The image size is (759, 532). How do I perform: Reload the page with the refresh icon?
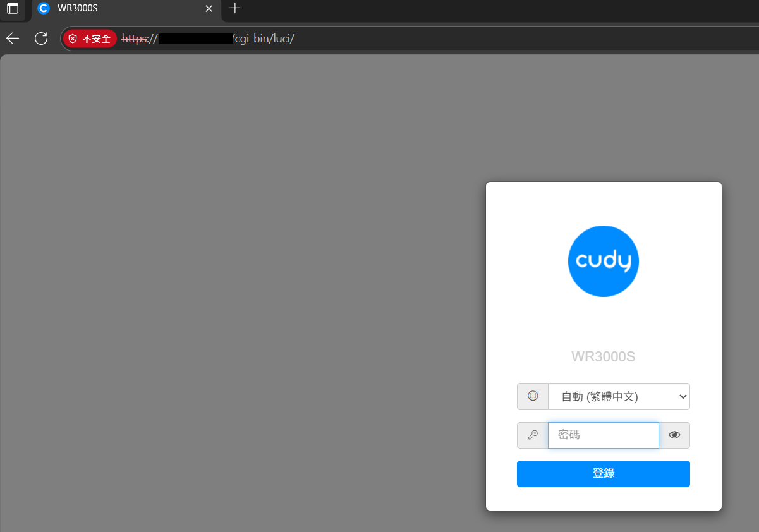click(41, 39)
